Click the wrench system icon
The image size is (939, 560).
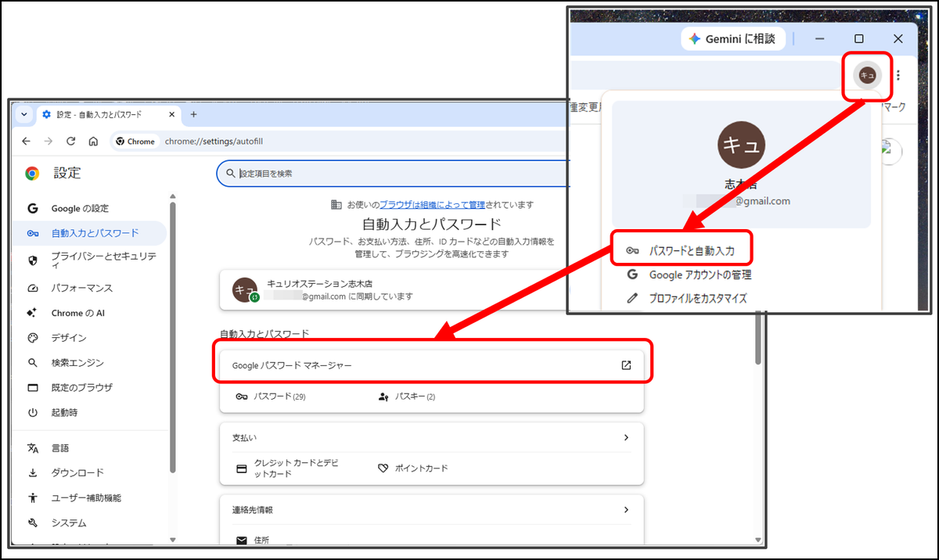pos(33,522)
